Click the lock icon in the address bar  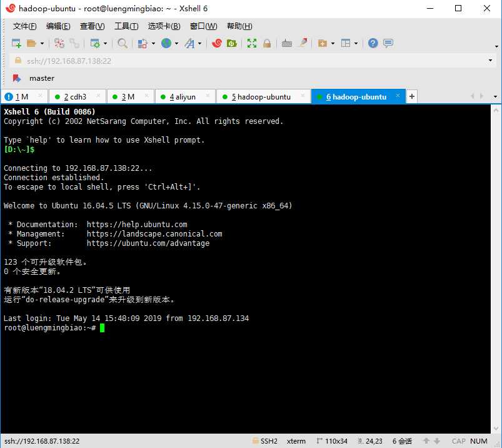(18, 60)
